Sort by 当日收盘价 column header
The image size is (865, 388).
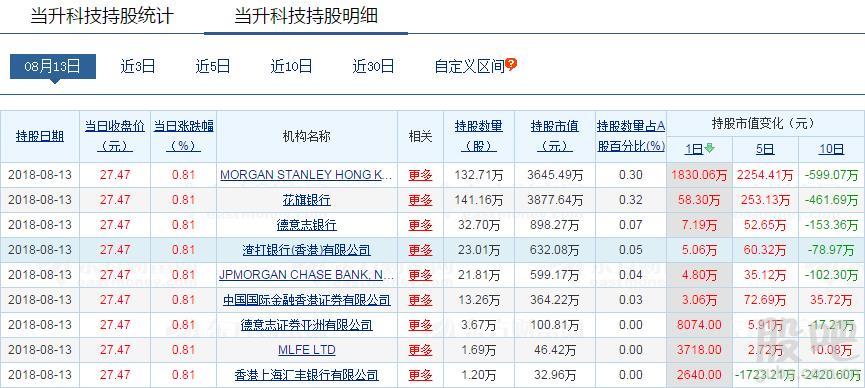click(x=115, y=136)
